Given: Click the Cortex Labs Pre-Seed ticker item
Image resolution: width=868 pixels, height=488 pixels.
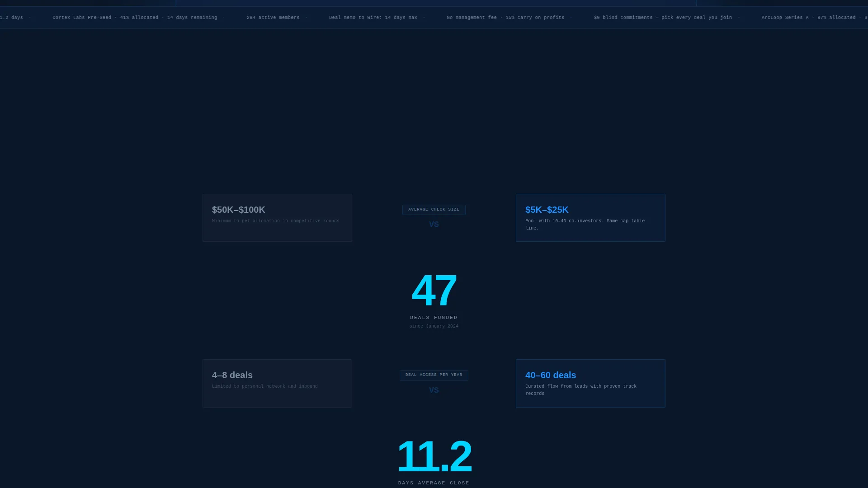Looking at the screenshot, I should (135, 18).
